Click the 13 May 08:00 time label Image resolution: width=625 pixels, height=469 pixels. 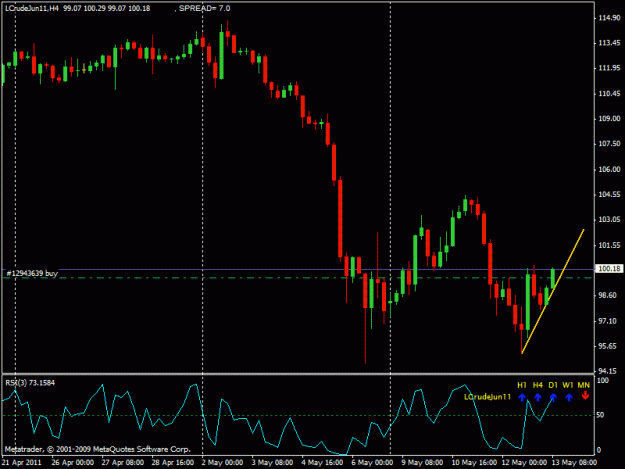coord(574,463)
